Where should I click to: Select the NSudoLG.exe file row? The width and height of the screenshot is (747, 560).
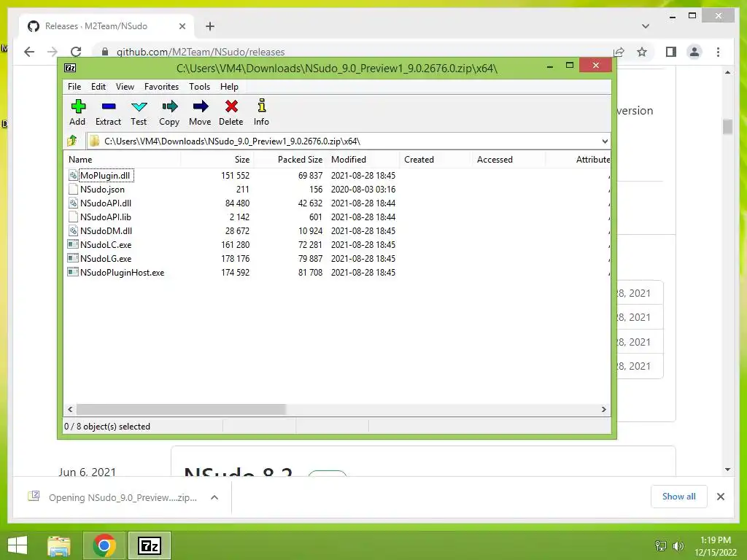tap(337, 259)
